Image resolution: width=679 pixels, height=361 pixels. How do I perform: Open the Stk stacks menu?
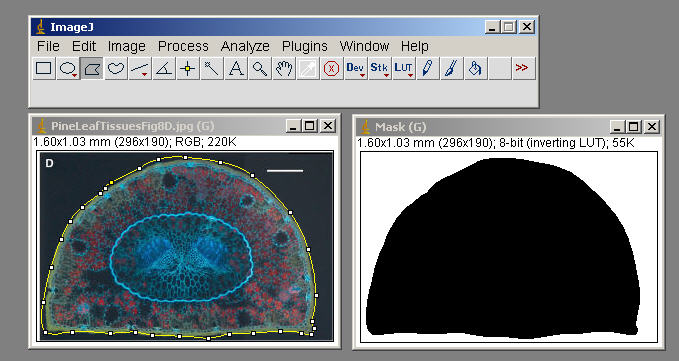click(379, 68)
